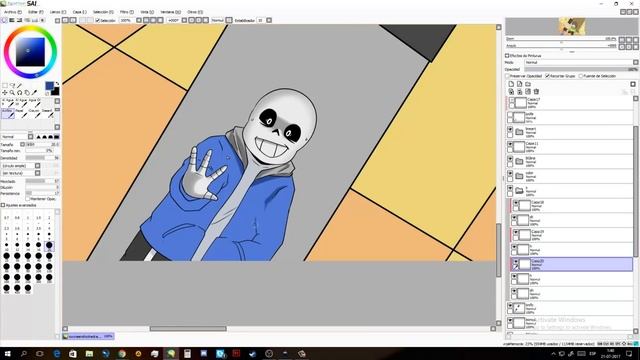Create a new linework layer
Screen dimensions: 640x360
coord(519,84)
